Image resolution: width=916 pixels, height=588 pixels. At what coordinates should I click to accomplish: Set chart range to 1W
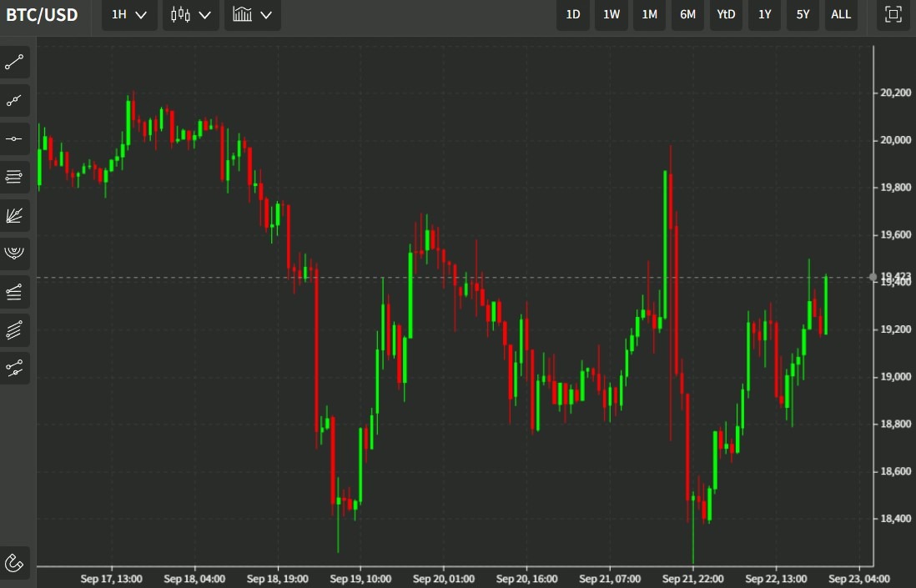tap(612, 15)
